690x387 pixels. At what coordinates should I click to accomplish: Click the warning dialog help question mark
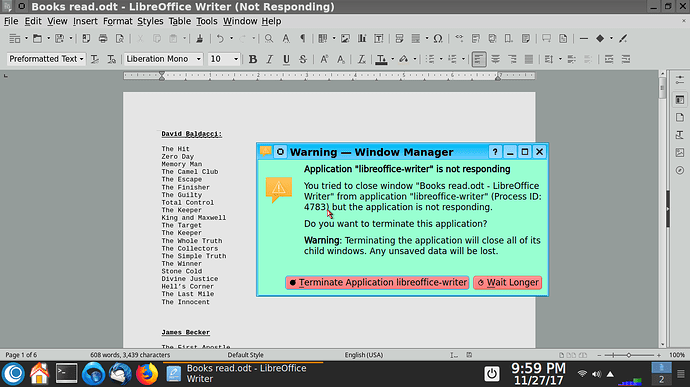(495, 152)
